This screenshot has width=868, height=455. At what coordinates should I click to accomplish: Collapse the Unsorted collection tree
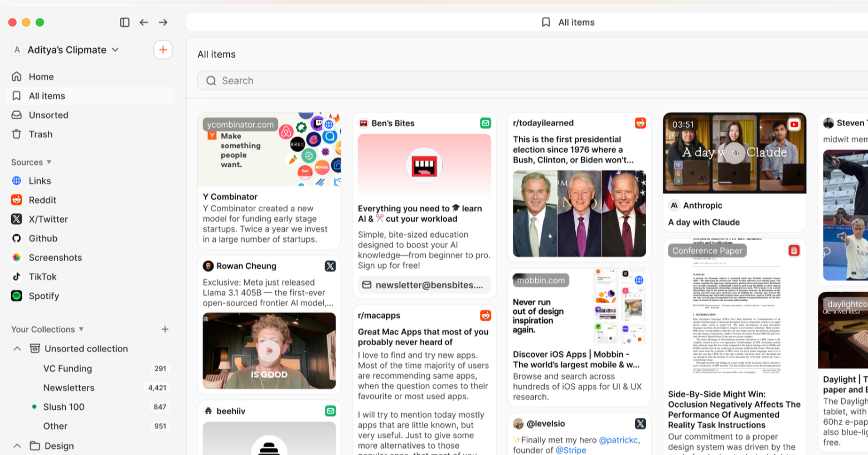click(16, 348)
